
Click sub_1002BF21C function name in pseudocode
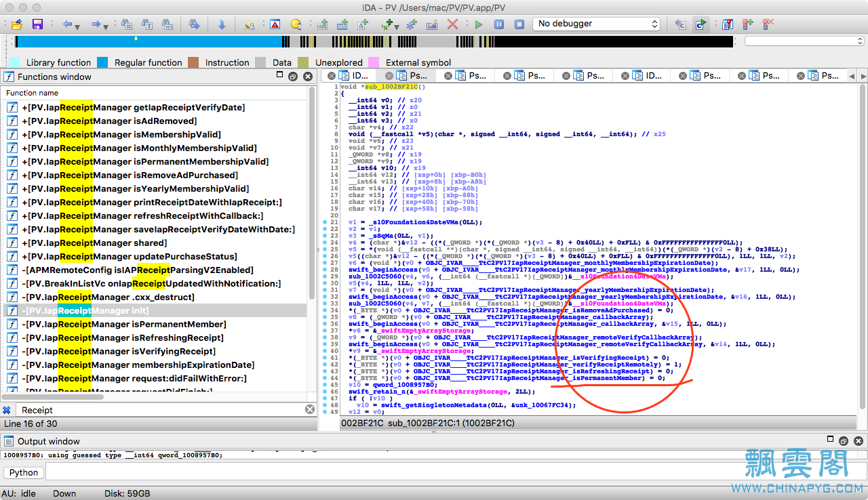pos(393,87)
